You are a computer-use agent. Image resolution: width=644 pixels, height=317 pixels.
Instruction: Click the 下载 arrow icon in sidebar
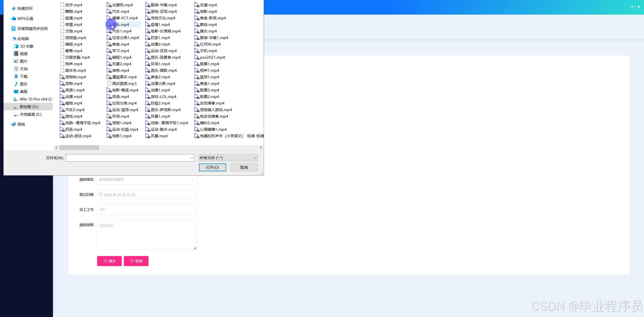click(16, 76)
